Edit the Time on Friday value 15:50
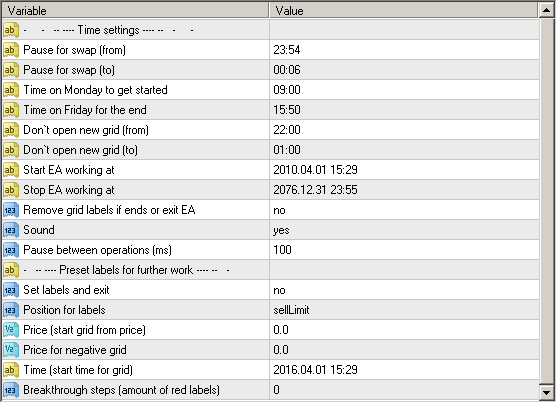The image size is (557, 404). 404,110
